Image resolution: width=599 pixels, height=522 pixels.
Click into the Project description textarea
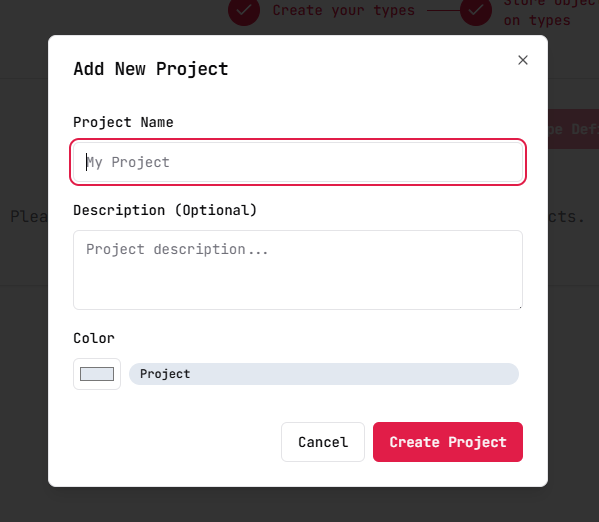pos(298,270)
